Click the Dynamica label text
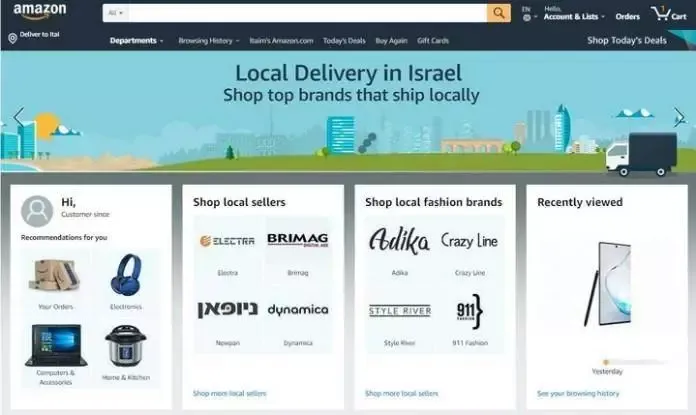696x415 pixels. (x=298, y=343)
